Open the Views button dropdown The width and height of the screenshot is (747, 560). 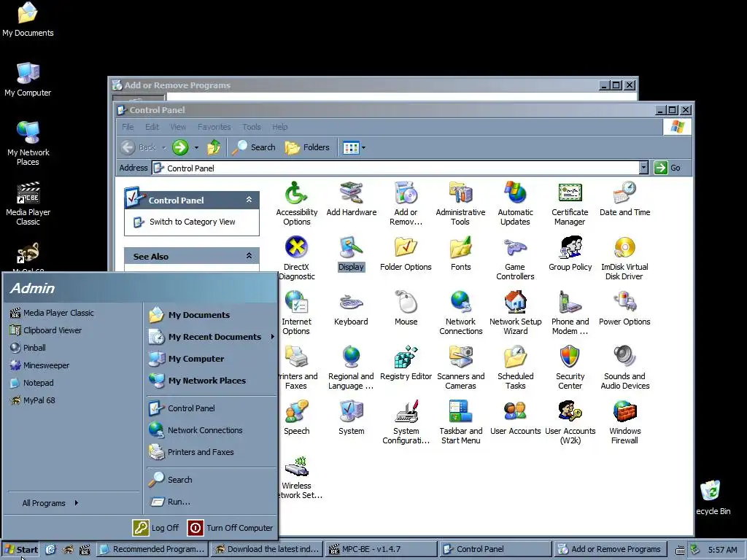363,147
